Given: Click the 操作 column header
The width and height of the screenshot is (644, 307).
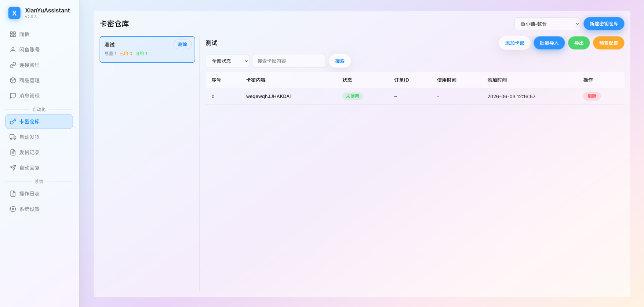Looking at the screenshot, I should [x=588, y=80].
